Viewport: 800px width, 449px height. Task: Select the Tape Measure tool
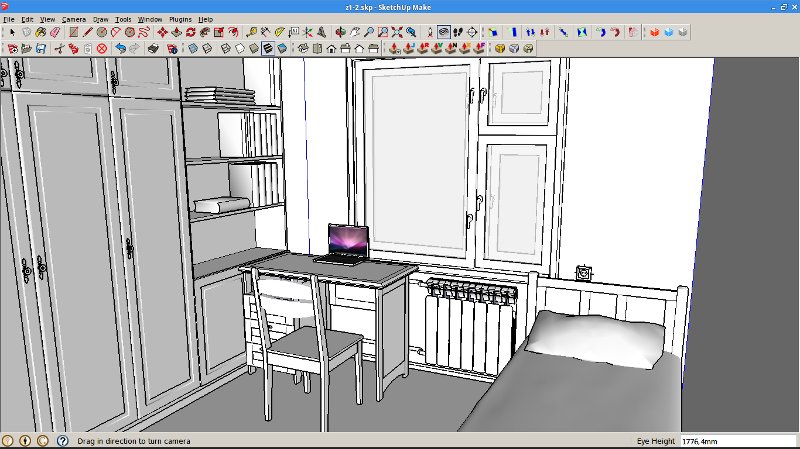[x=252, y=32]
